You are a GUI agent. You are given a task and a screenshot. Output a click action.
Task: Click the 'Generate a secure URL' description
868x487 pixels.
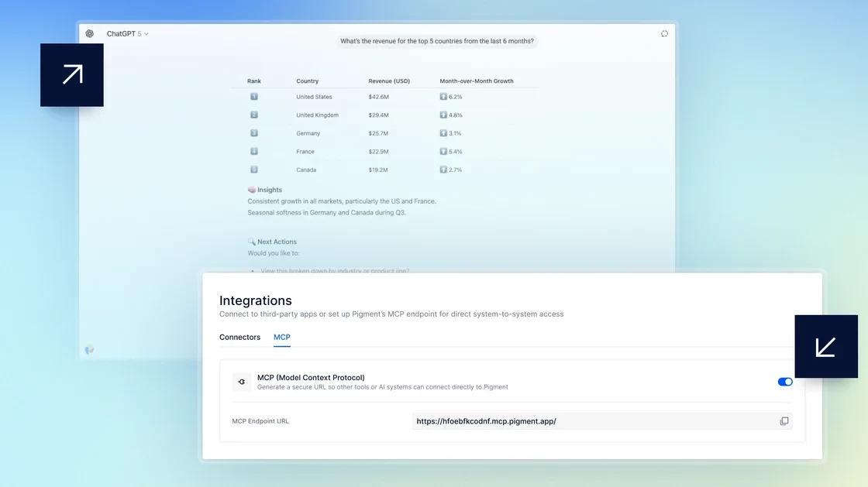(x=383, y=387)
